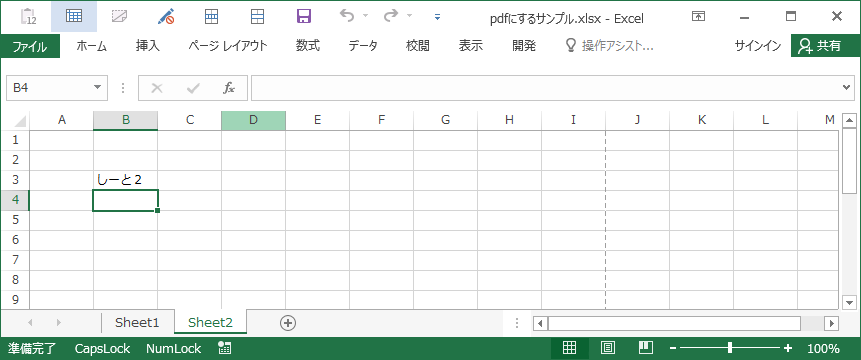Click NumLock status bar indicator
Viewport: 861px width, 360px height.
174,348
